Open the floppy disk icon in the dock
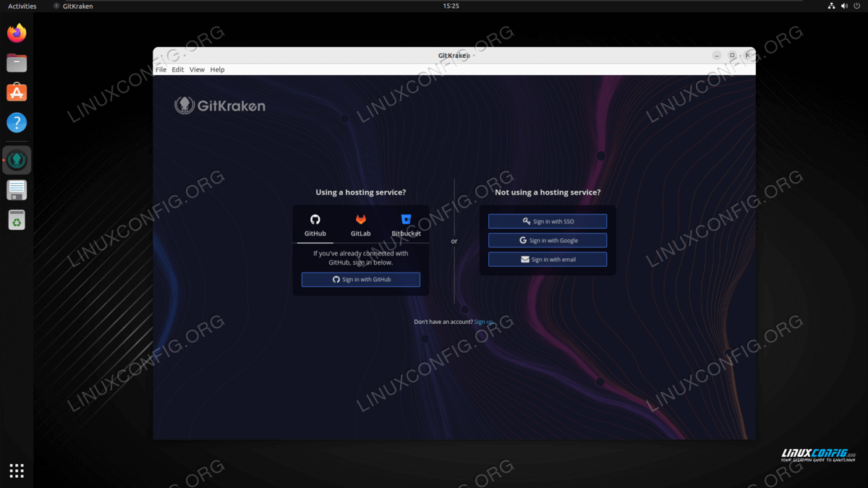The image size is (868, 488). (17, 190)
